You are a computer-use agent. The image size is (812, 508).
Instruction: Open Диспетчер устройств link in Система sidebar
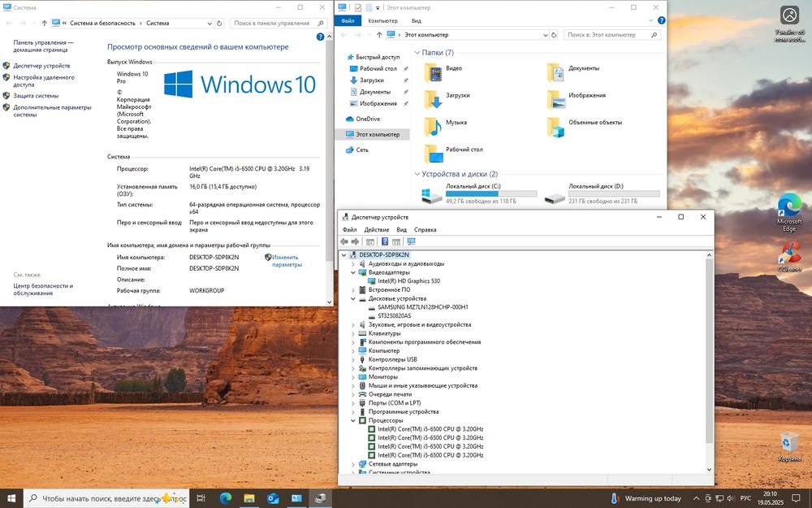coord(41,66)
